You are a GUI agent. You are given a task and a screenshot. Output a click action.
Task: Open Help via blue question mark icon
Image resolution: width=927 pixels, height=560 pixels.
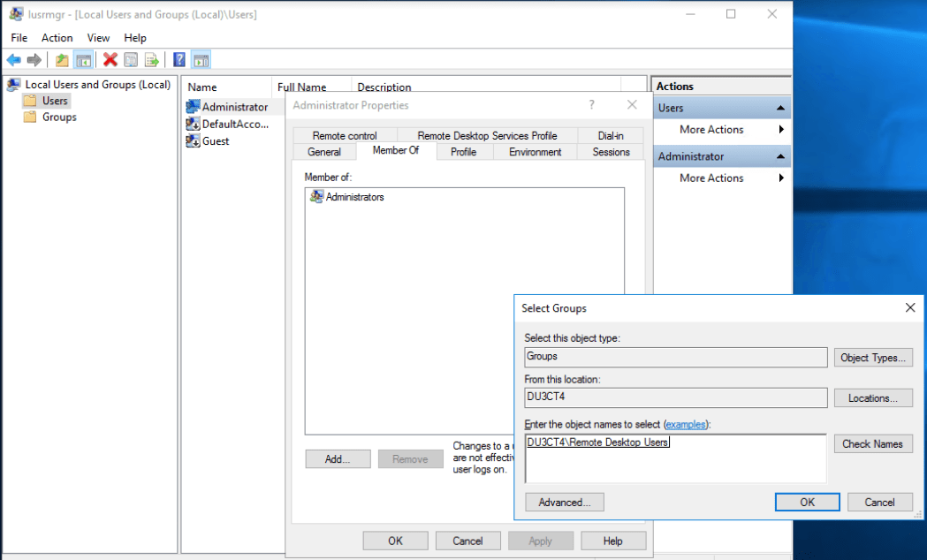click(x=179, y=60)
